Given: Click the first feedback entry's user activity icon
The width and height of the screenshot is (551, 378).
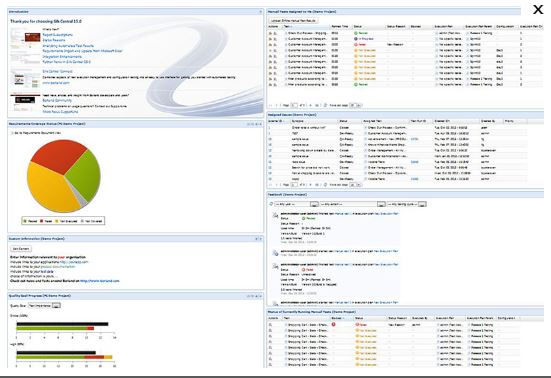Looking at the screenshot, I should 275,215.
